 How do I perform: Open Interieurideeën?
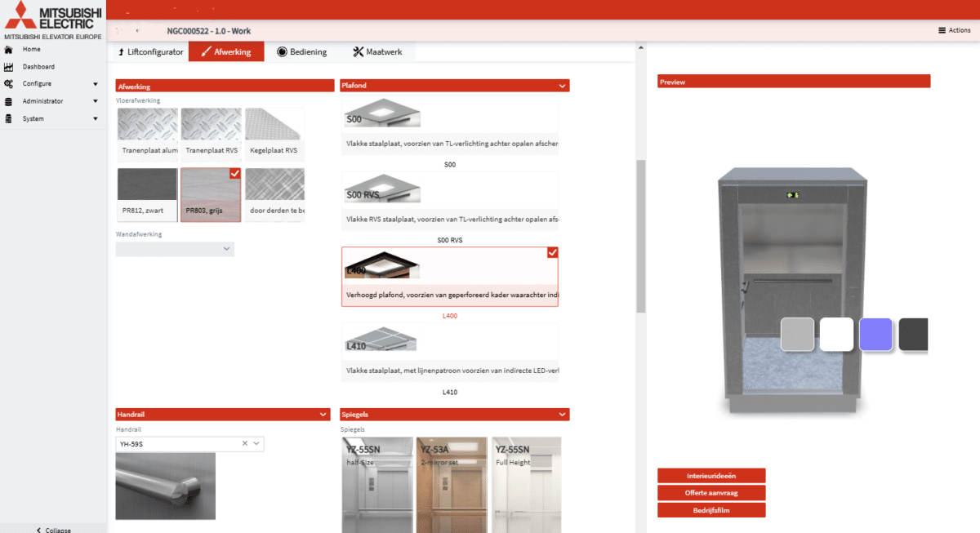click(710, 475)
